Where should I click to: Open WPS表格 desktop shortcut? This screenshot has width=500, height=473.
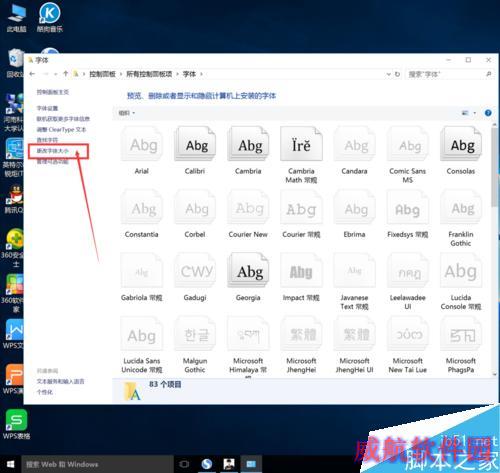point(16,424)
